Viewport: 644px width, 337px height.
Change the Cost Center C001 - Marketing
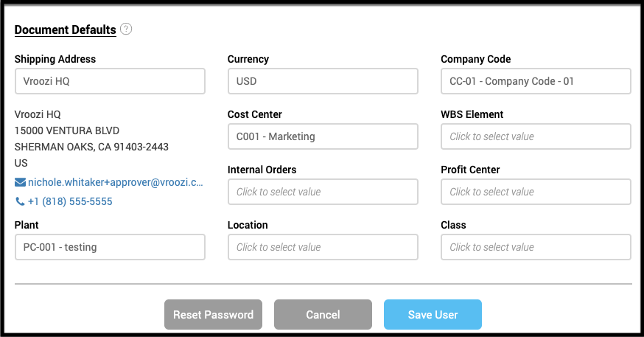point(323,136)
